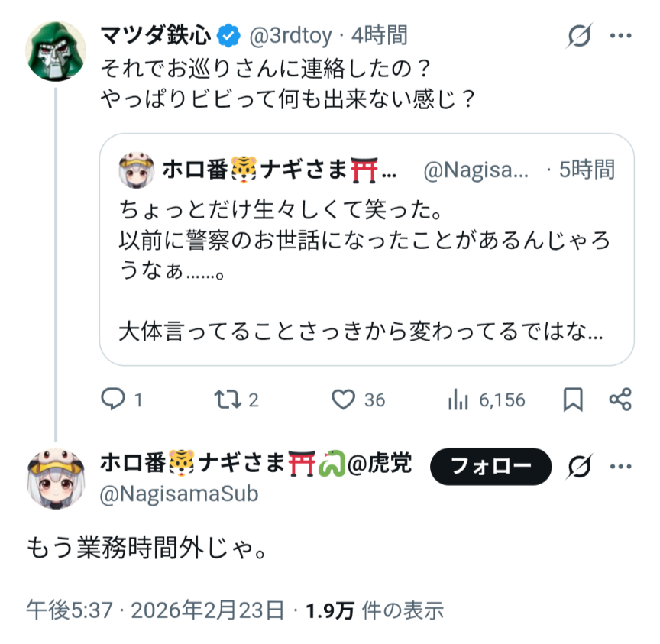Image resolution: width=660 pixels, height=644 pixels.
Task: Open the more options menu on top tweet
Action: pyautogui.click(x=621, y=36)
